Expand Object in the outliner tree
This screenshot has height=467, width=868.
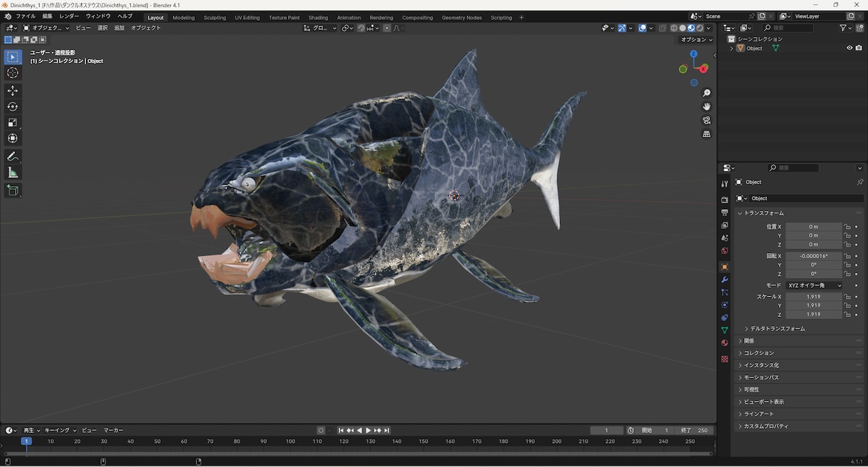pos(731,48)
